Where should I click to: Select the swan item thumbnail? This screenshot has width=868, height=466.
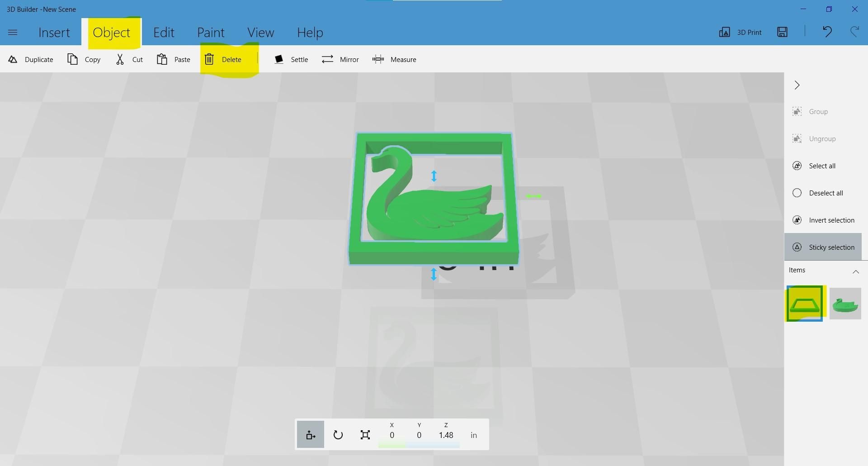pyautogui.click(x=845, y=304)
